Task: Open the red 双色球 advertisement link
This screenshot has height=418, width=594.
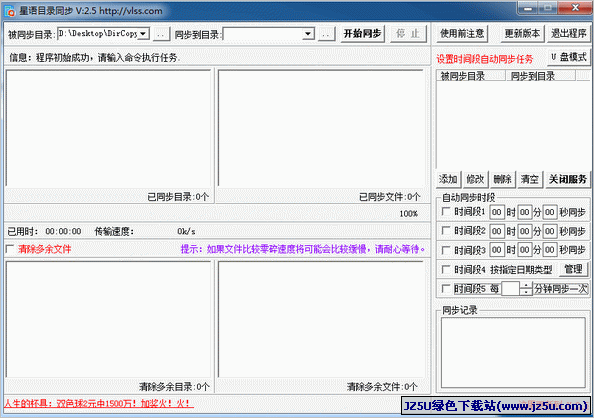Action: 99,403
